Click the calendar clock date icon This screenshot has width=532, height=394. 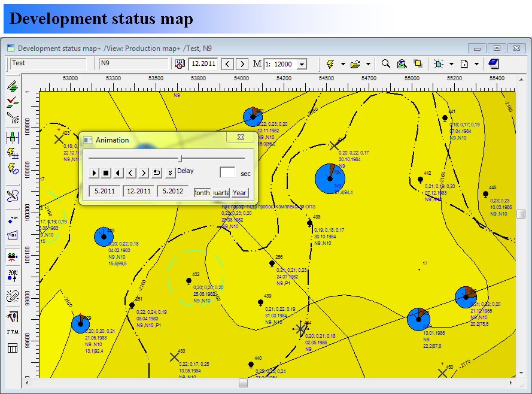[x=180, y=64]
